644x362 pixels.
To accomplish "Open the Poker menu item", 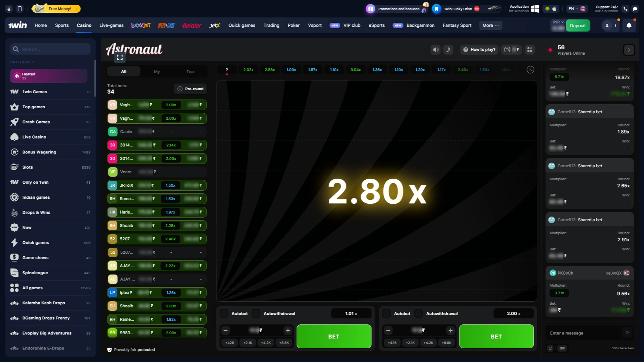I will pos(293,25).
